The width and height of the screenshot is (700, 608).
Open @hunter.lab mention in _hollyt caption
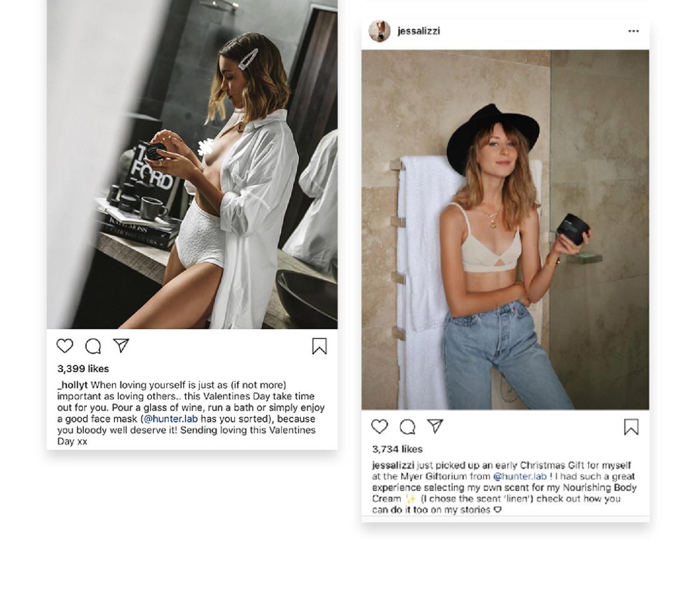pos(171,418)
